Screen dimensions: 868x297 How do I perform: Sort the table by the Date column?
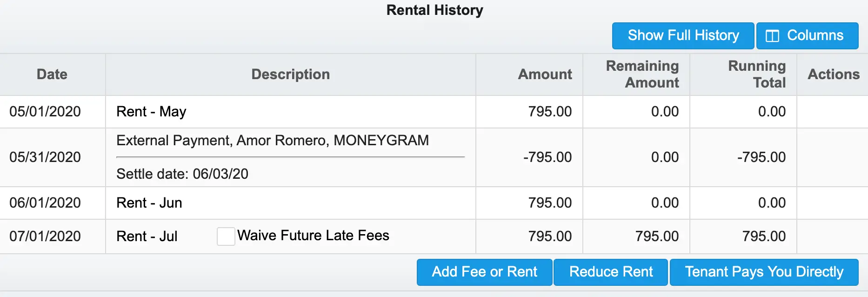click(x=52, y=74)
